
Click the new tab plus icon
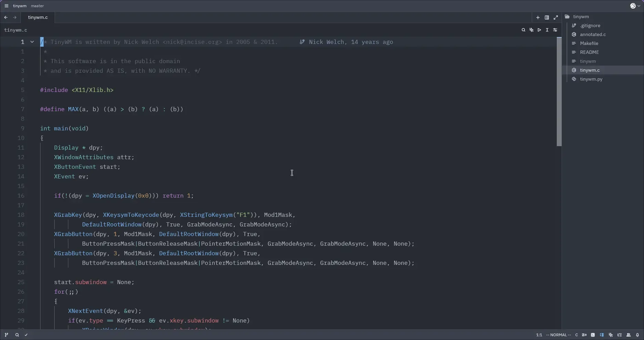click(538, 17)
